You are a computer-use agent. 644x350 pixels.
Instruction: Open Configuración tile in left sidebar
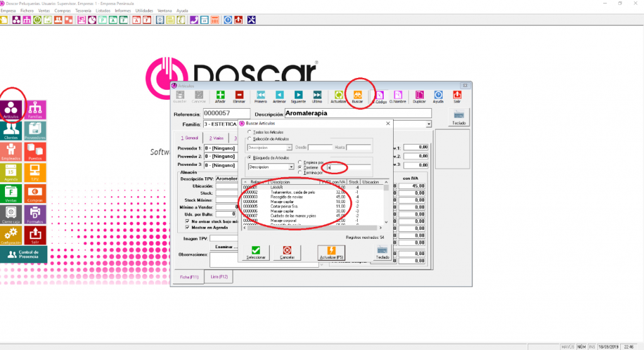(x=11, y=236)
